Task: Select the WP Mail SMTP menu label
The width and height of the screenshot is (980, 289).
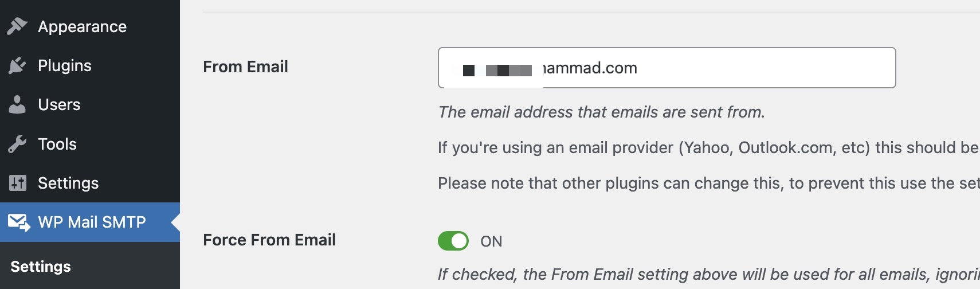Action: click(92, 222)
